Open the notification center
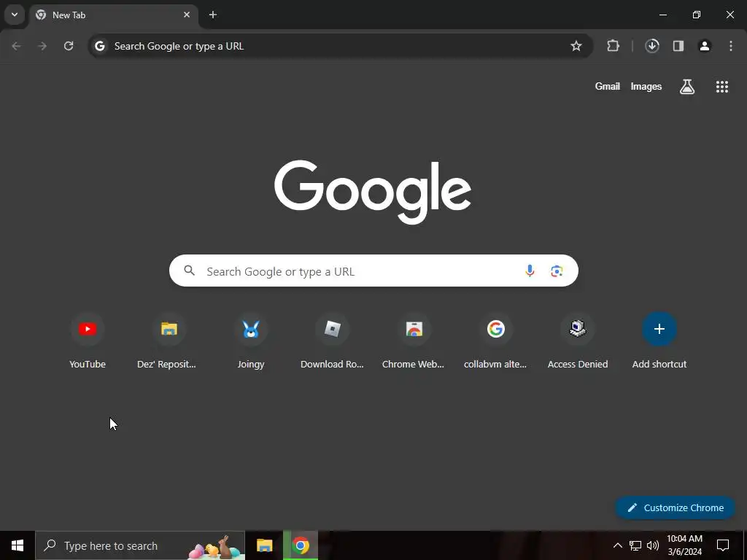Screen dimensions: 747x560 coord(723,545)
